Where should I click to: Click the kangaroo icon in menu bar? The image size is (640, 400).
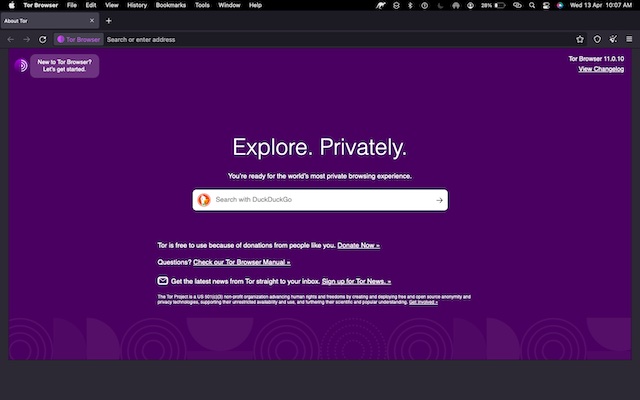(x=380, y=5)
